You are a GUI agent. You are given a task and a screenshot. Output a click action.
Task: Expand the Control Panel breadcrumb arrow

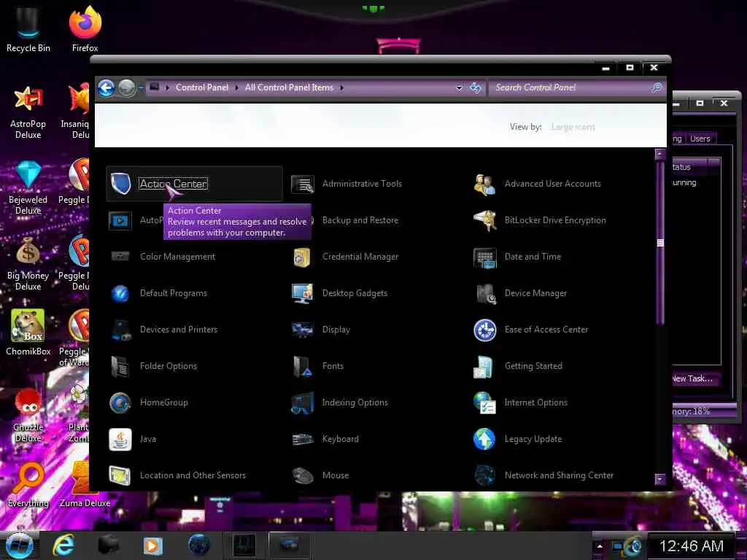[x=237, y=87]
